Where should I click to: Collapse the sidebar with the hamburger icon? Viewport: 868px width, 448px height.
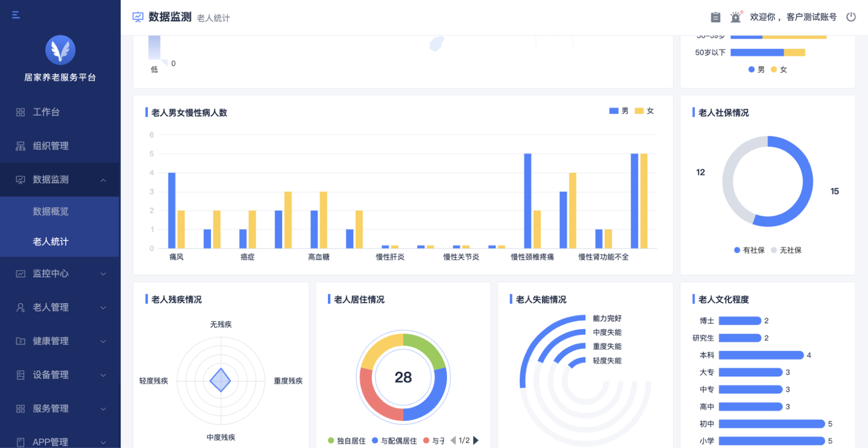tap(16, 15)
